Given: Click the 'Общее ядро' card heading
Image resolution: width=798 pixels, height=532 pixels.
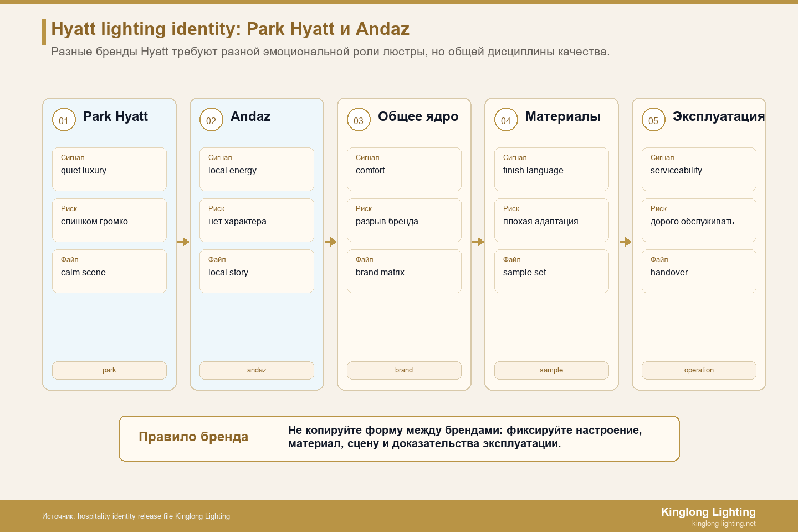Looking at the screenshot, I should click(418, 116).
